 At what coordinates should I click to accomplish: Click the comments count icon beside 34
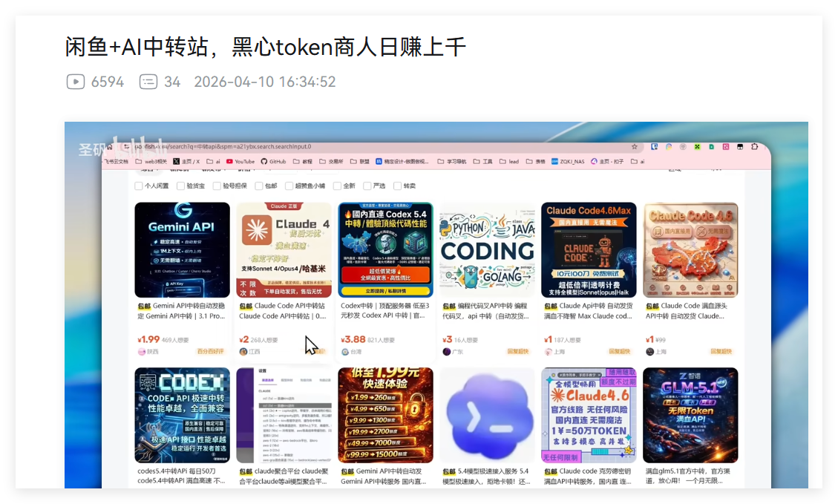[x=148, y=82]
